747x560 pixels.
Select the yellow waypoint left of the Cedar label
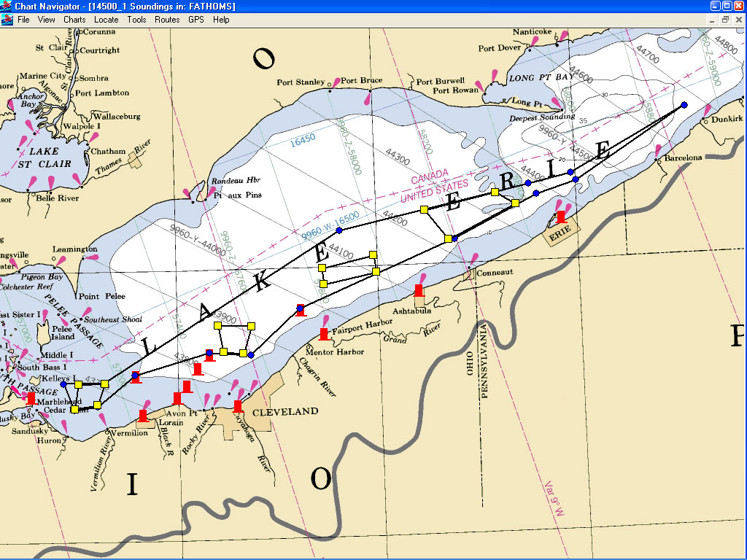74,410
